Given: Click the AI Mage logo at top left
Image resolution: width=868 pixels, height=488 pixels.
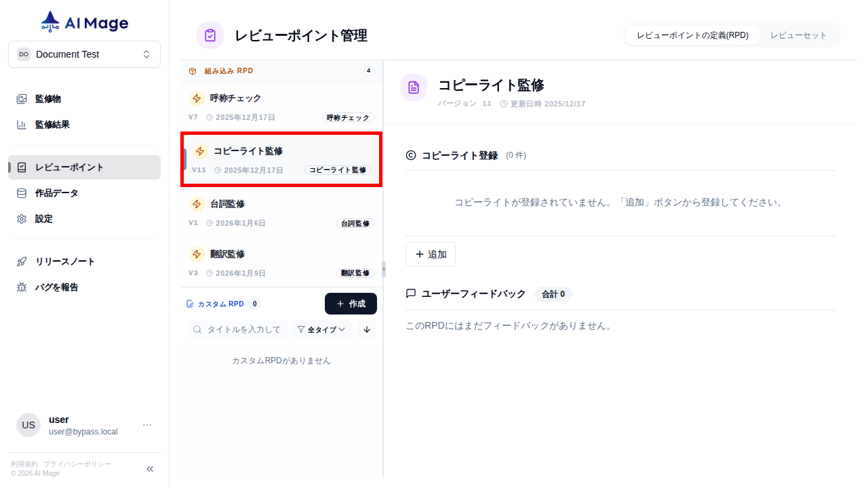Looking at the screenshot, I should click(83, 21).
